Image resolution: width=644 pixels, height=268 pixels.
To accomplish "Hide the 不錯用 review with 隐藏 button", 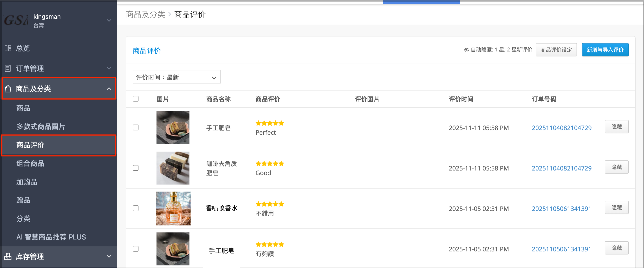I will [x=617, y=208].
